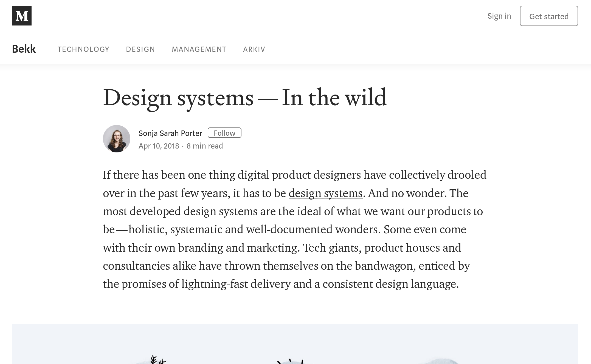Click the article title heading
591x364 pixels.
(245, 98)
